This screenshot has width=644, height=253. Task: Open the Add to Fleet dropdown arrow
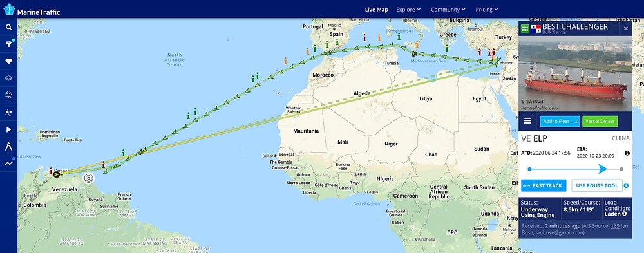[576, 121]
